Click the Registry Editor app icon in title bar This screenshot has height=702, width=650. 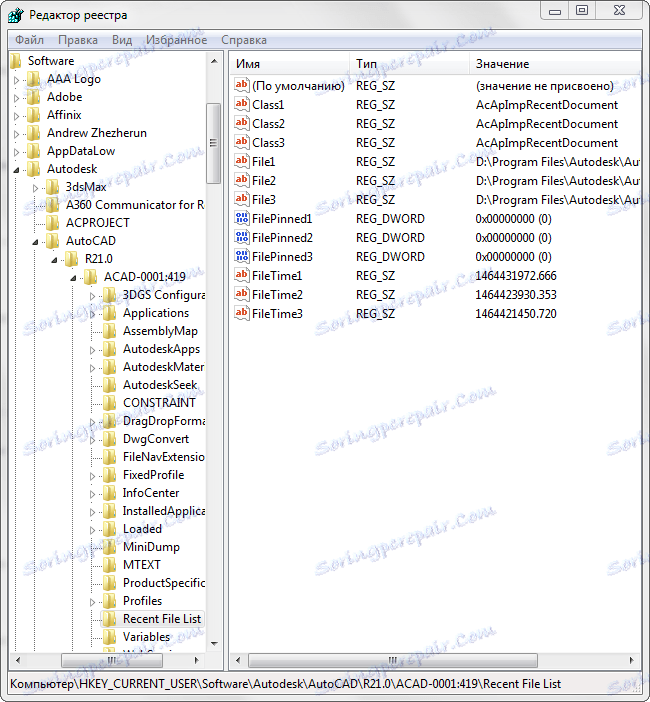coord(16,15)
